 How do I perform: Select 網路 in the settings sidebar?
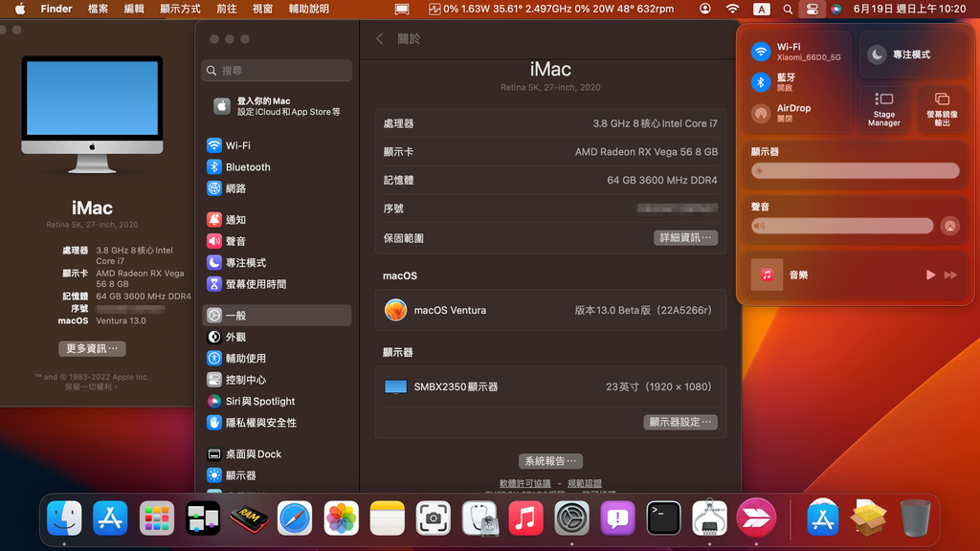[277, 188]
